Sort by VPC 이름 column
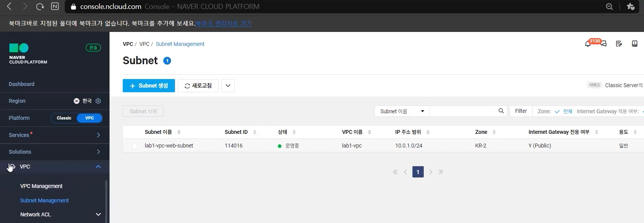Image resolution: width=644 pixels, height=223 pixels. (370, 132)
